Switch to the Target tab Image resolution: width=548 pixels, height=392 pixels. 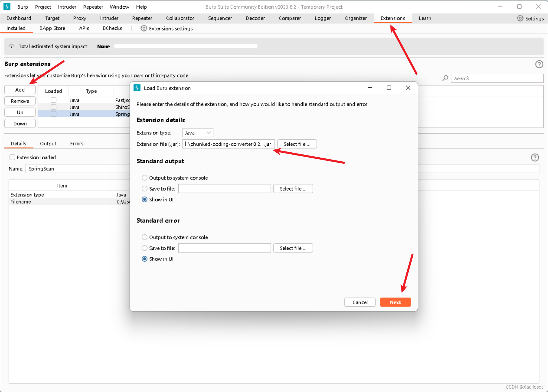point(52,18)
